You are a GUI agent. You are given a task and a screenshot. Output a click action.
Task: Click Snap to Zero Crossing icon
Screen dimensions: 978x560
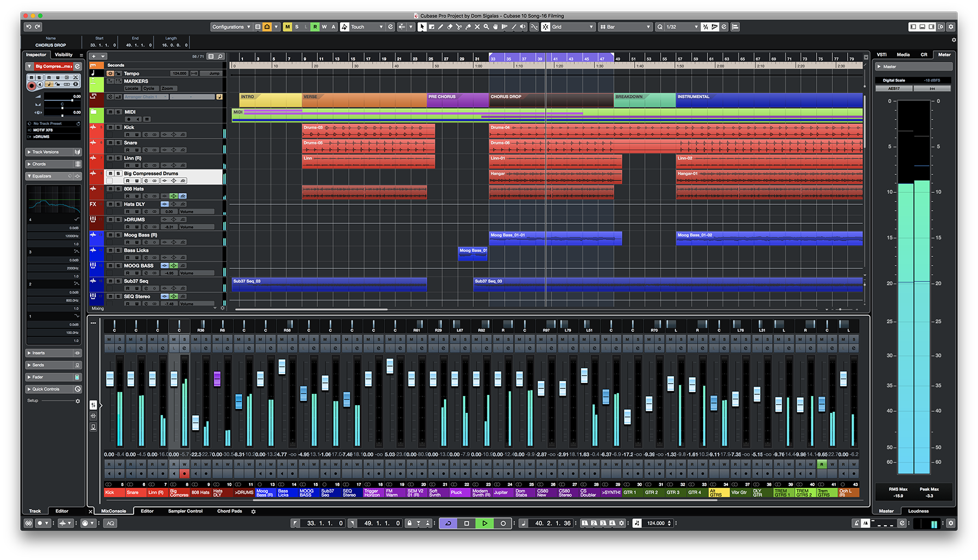click(534, 27)
